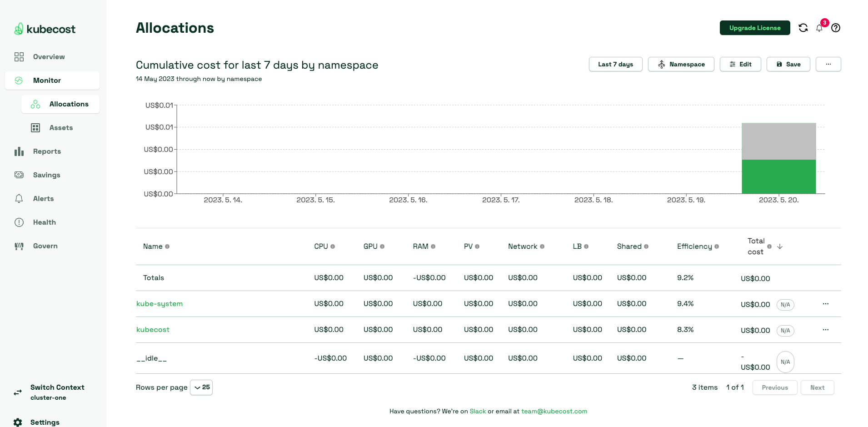This screenshot has height=427, width=868.
Task: Open the Overview grid icon
Action: coord(19,57)
